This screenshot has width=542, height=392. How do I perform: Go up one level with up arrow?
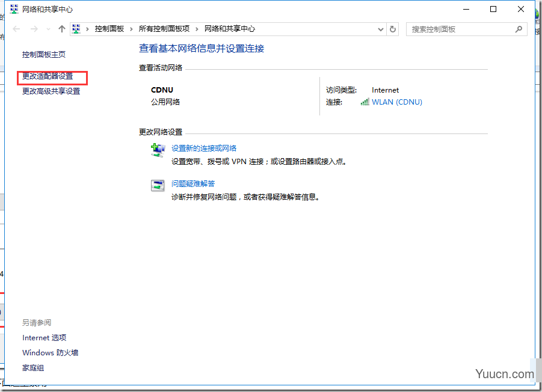62,29
